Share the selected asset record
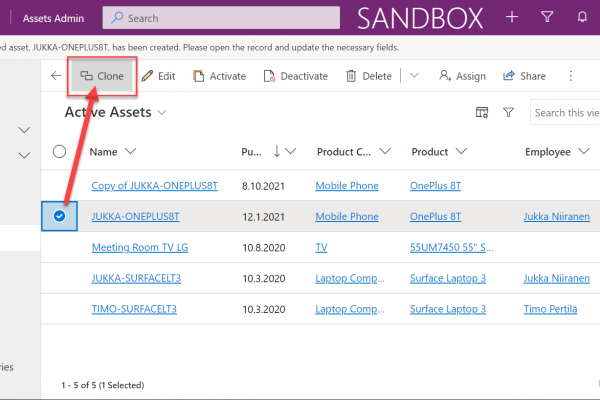The image size is (600, 400). [x=524, y=76]
